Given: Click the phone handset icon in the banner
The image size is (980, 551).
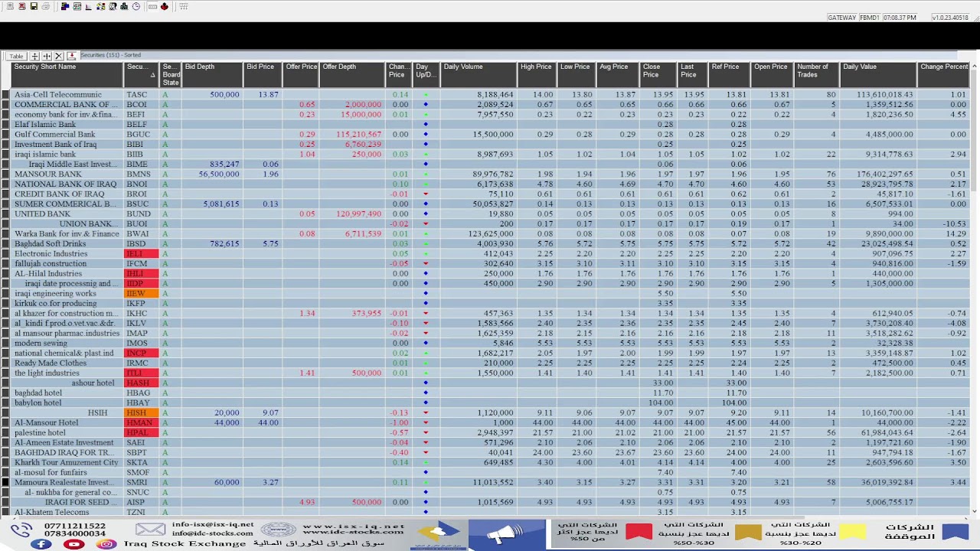Looking at the screenshot, I should [22, 530].
